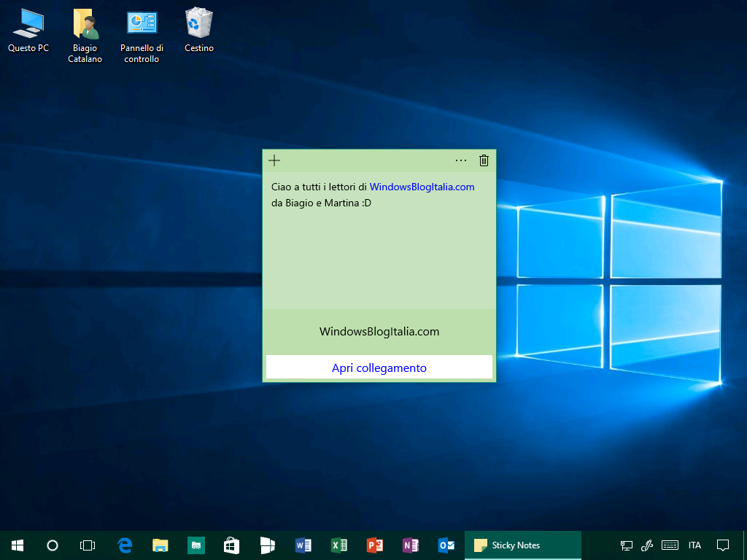Viewport: 747px width, 560px height.
Task: Launch Outlook from the taskbar
Action: coord(446,545)
